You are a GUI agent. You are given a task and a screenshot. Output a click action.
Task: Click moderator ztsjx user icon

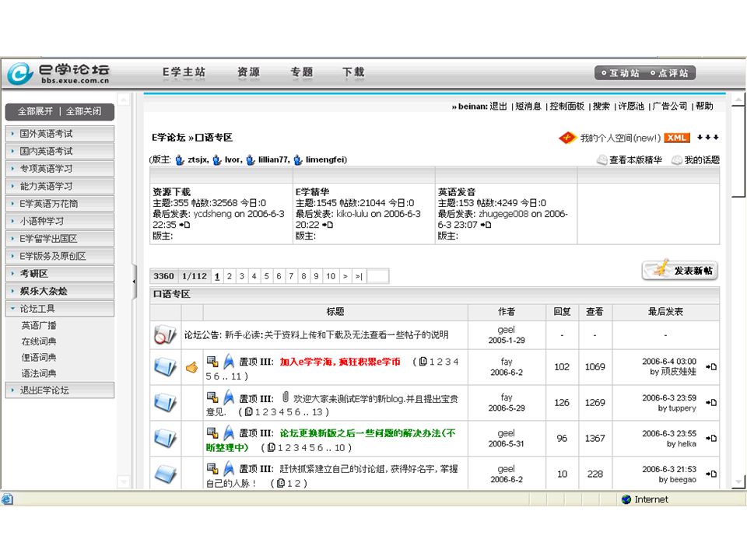pyautogui.click(x=180, y=160)
